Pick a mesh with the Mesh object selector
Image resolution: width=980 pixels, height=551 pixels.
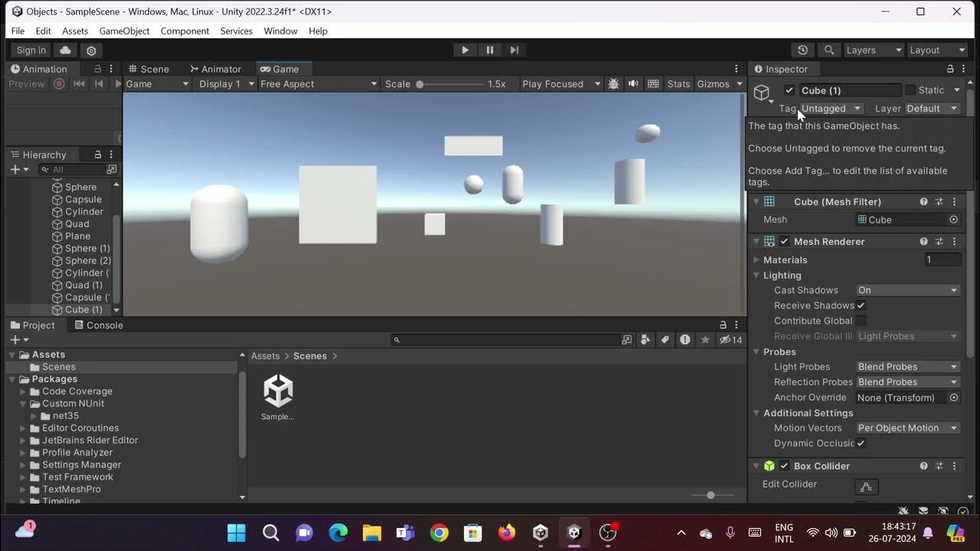coord(953,220)
